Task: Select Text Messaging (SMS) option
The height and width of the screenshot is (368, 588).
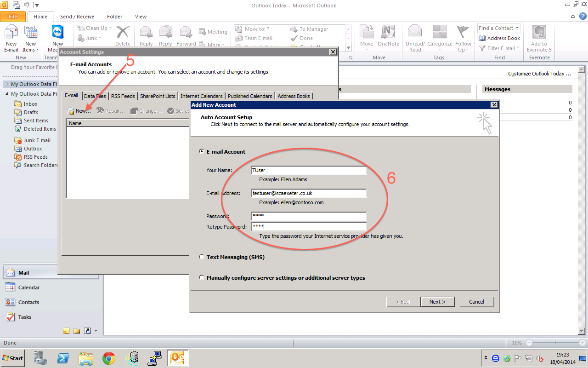Action: [x=202, y=257]
